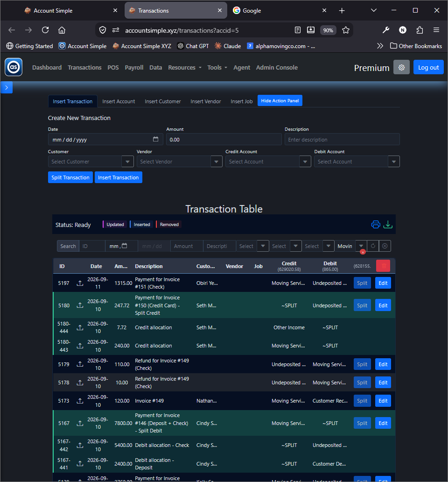
Task: Click the Amount input field
Action: 224,139
